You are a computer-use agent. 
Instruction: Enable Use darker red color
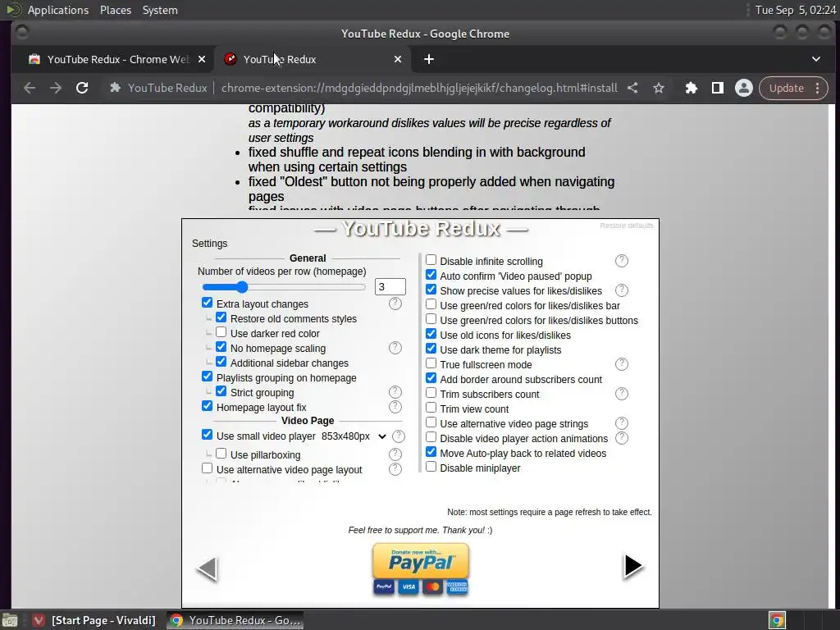(221, 332)
